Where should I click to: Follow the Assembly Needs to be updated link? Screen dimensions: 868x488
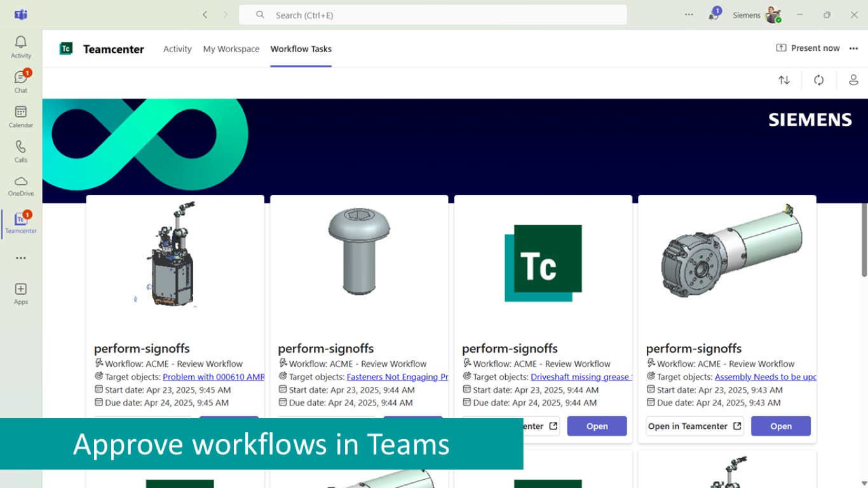point(766,377)
